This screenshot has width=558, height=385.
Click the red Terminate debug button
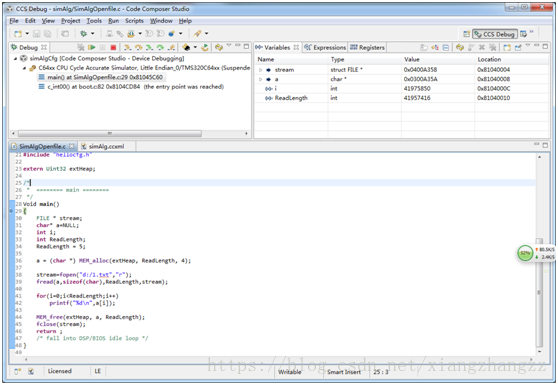(113, 47)
